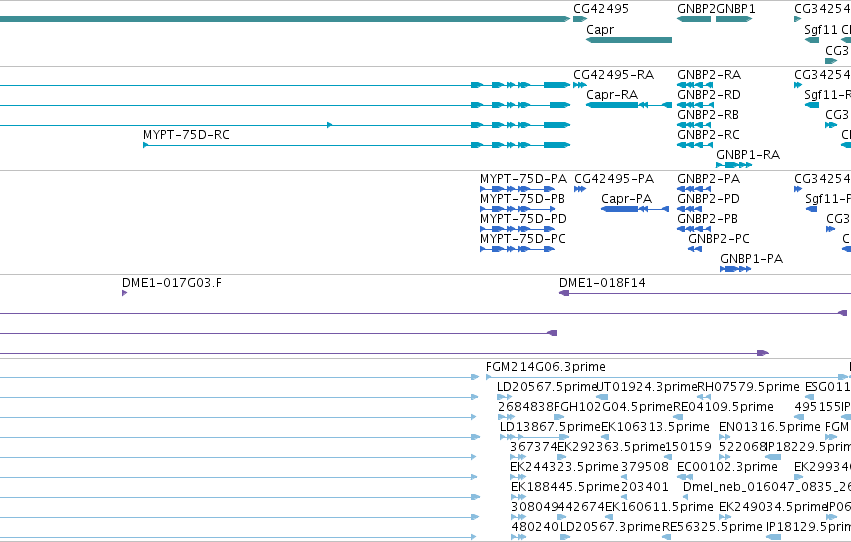Select the 367374 EST label
This screenshot has height=542, width=851.
click(534, 447)
